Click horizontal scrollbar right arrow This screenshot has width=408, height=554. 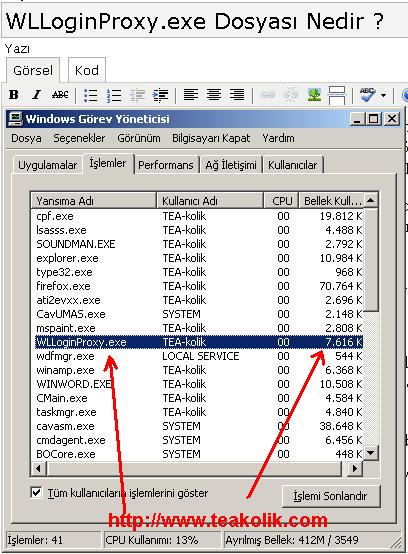pos(354,468)
